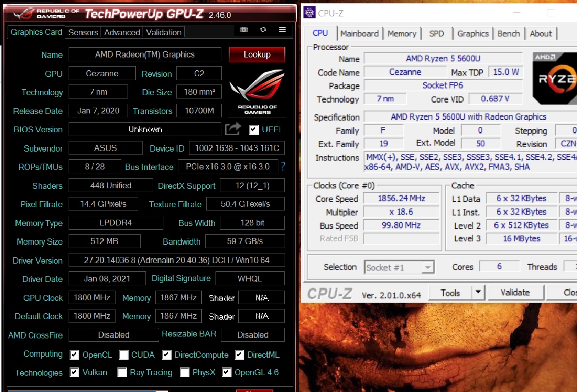
Task: Open the Bench tab in CPU-Z
Action: [x=508, y=33]
